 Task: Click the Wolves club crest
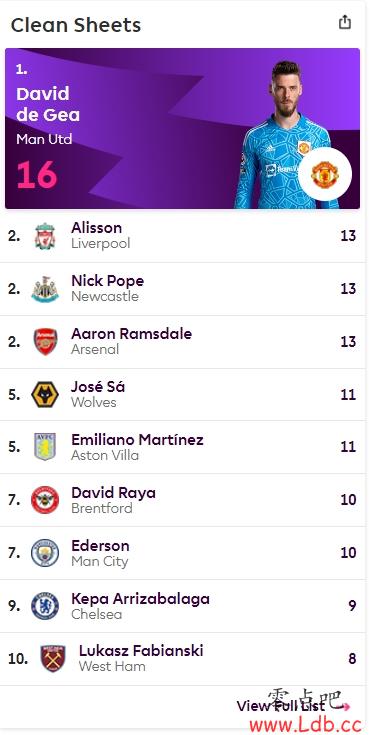click(x=45, y=395)
